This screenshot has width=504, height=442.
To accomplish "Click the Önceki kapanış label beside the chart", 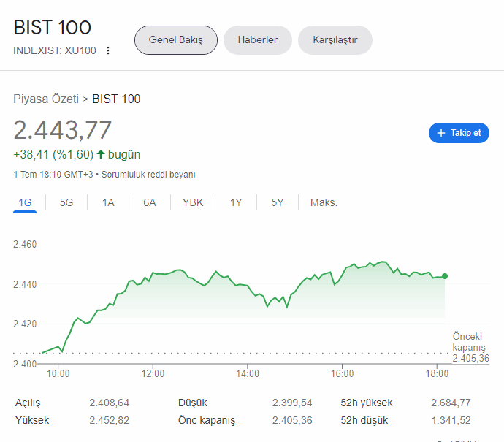I will click(x=469, y=342).
